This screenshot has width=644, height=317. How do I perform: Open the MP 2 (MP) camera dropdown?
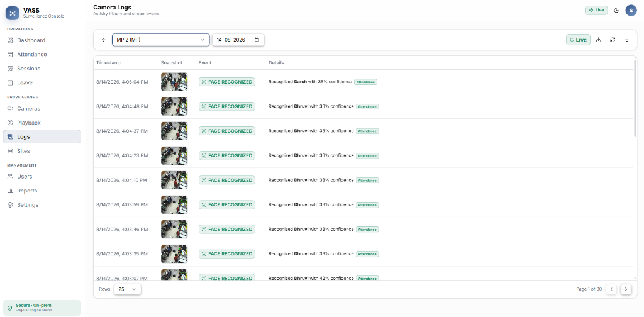[x=160, y=40]
